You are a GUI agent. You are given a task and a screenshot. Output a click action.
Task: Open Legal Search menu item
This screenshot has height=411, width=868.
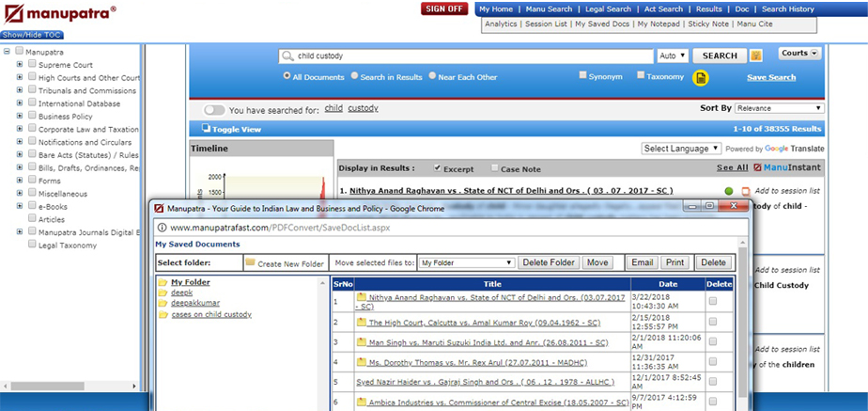(608, 8)
